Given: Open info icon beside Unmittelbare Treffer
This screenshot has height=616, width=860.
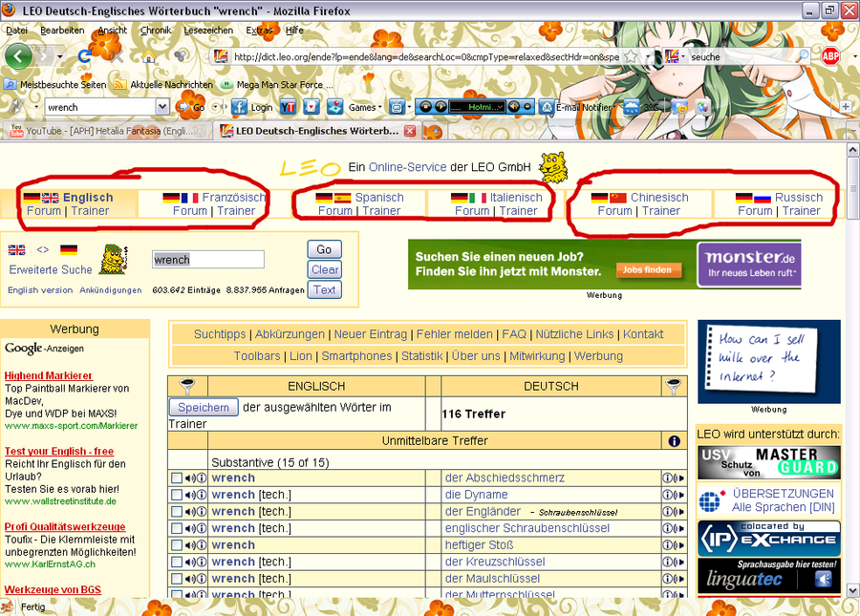Looking at the screenshot, I should [x=674, y=440].
